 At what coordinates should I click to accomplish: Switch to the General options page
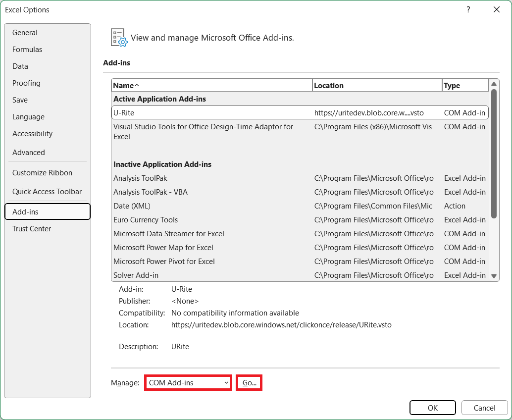25,32
